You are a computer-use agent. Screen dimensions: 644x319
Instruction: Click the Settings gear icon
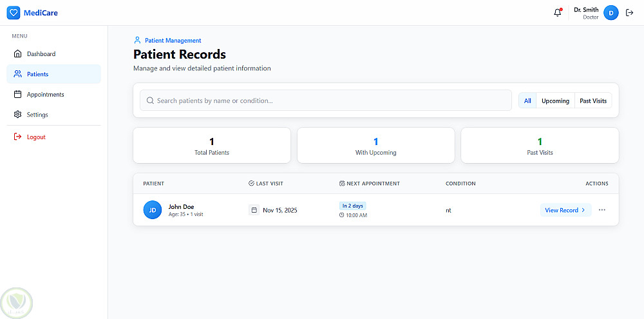coord(17,114)
